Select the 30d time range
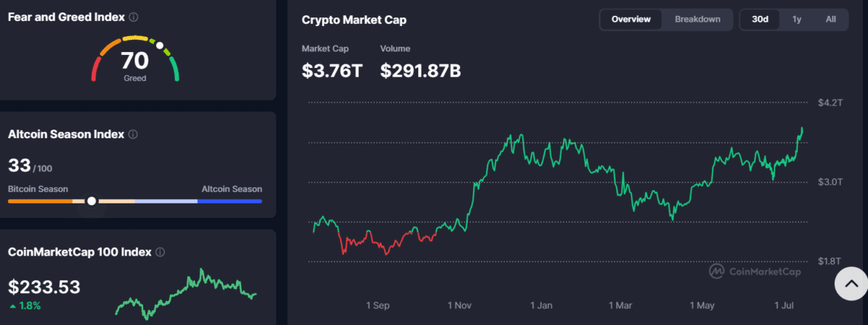The width and height of the screenshot is (868, 325). (x=760, y=20)
